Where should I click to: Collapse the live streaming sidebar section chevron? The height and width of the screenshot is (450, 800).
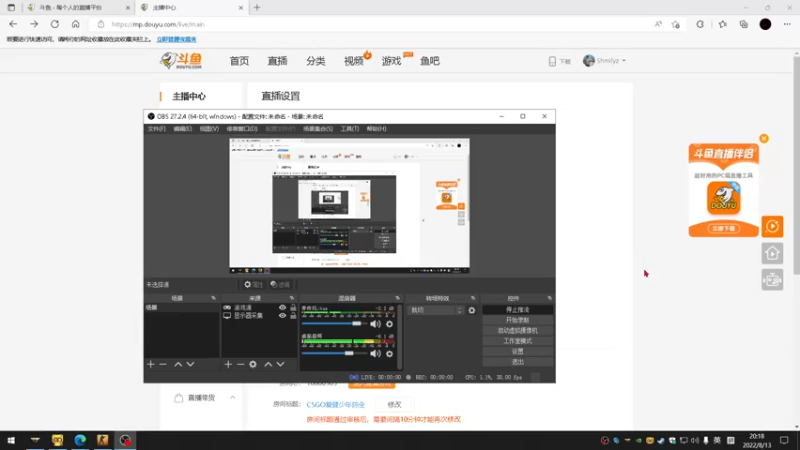point(233,397)
